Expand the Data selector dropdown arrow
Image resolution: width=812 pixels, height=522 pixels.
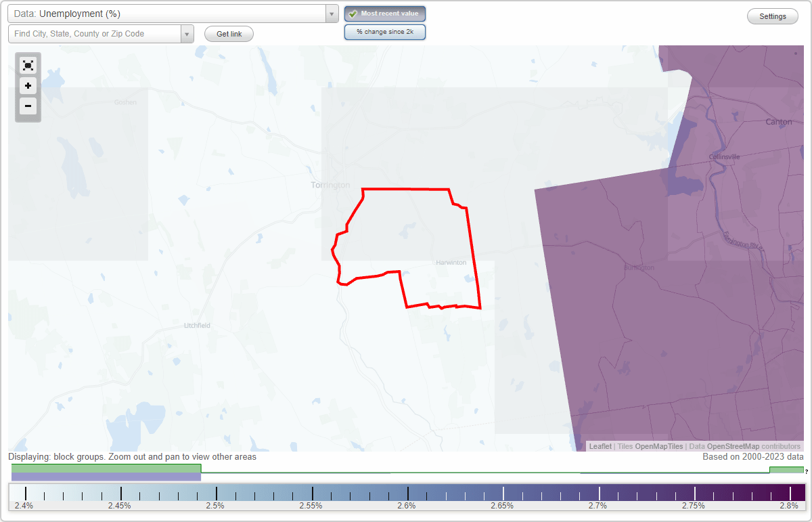(x=331, y=13)
